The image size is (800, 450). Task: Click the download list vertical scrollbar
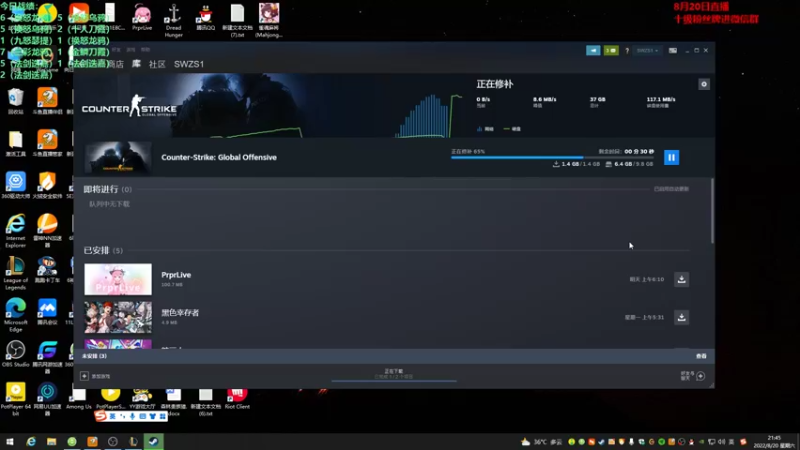[712, 211]
